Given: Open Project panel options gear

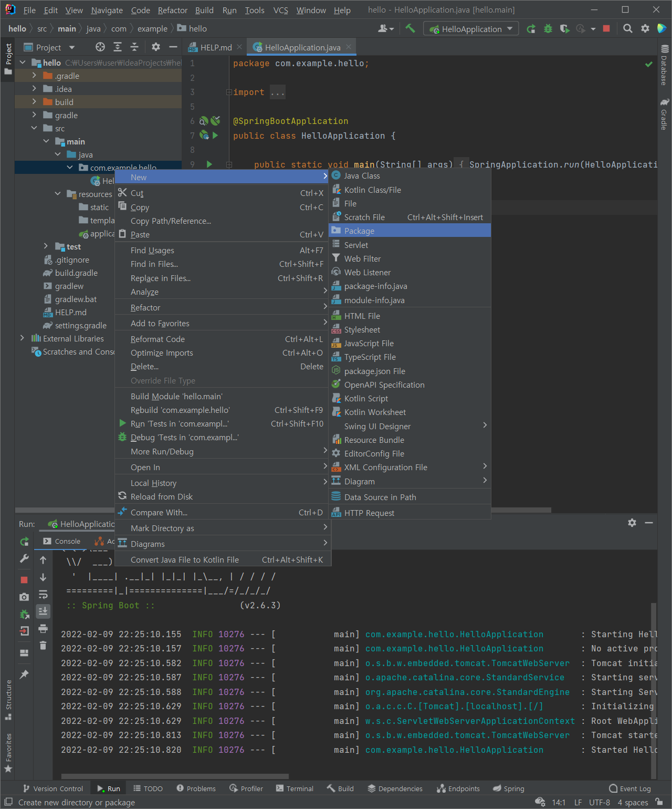Looking at the screenshot, I should point(156,47).
